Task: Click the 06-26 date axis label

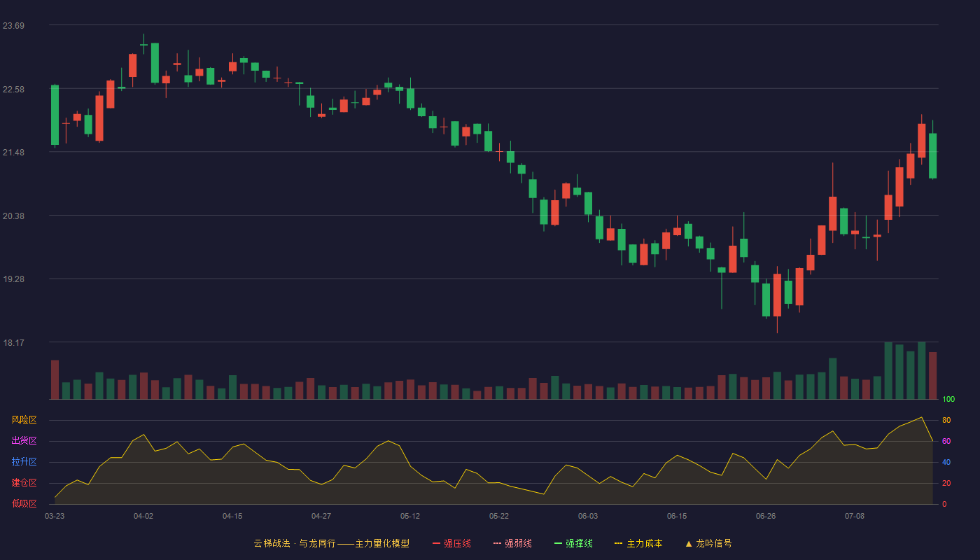Action: [x=766, y=516]
